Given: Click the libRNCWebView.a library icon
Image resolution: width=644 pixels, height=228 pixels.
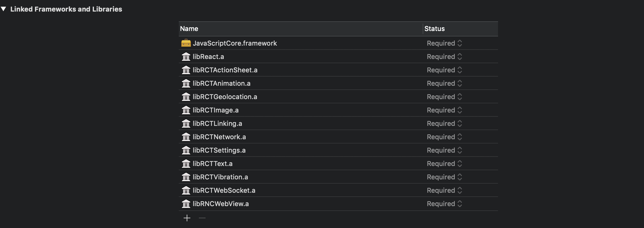Looking at the screenshot, I should (186, 204).
